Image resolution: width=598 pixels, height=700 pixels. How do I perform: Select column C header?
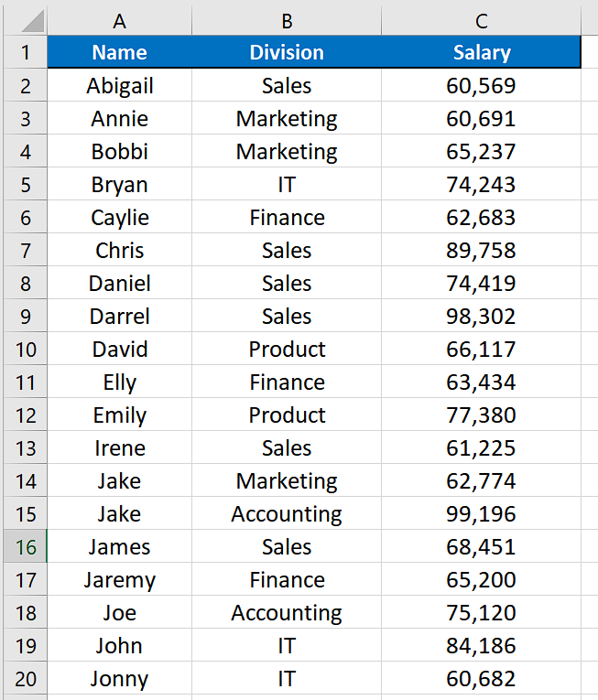coord(482,21)
